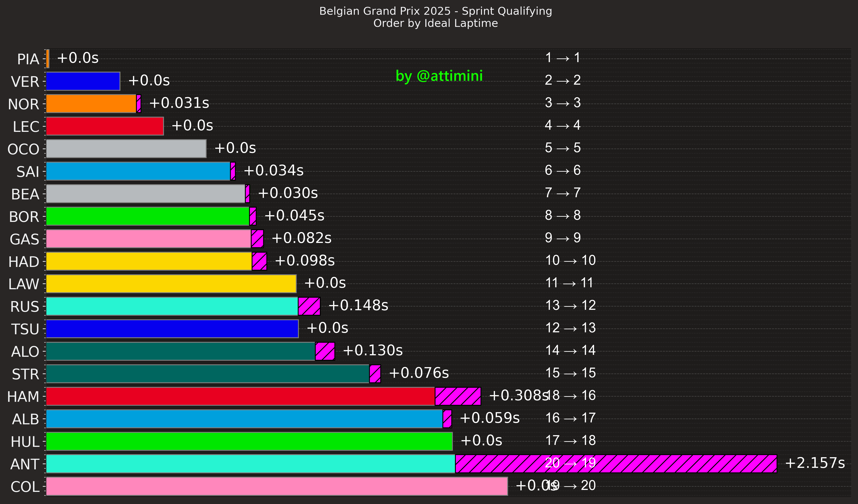Click the pink COL bar
This screenshot has height=504, width=858.
[x=277, y=486]
